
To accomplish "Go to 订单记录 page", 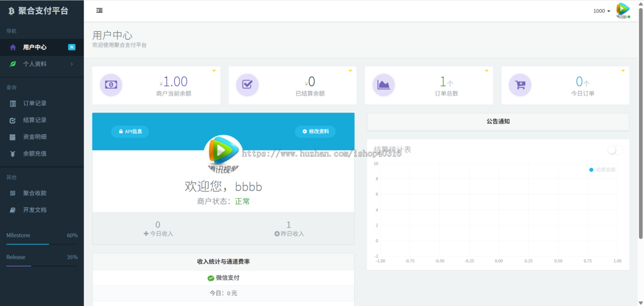I will 42,104.
